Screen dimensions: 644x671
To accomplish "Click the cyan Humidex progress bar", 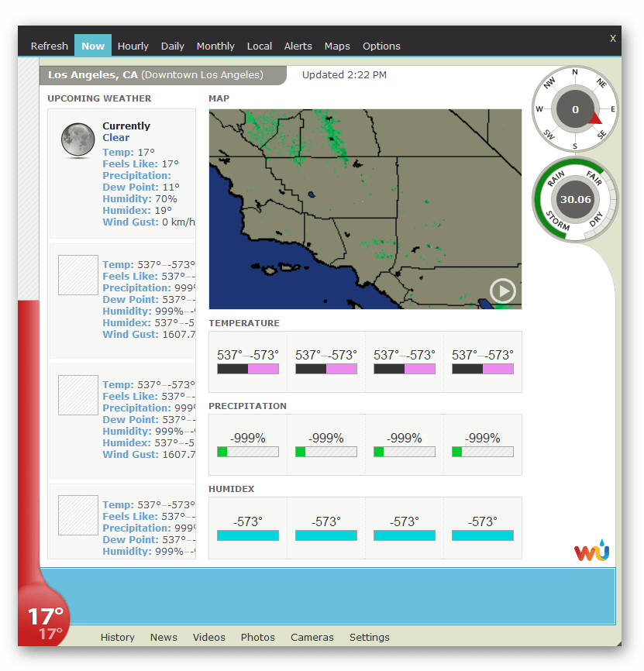I will coord(247,535).
